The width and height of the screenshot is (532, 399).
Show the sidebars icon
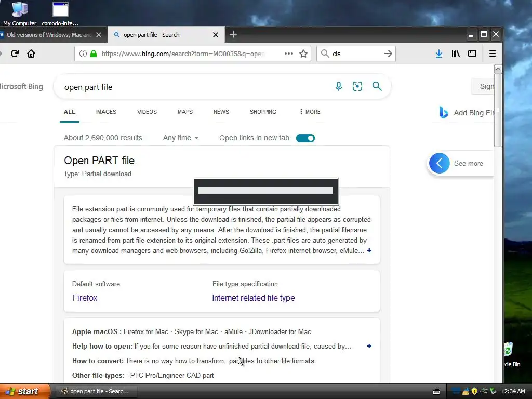472,54
